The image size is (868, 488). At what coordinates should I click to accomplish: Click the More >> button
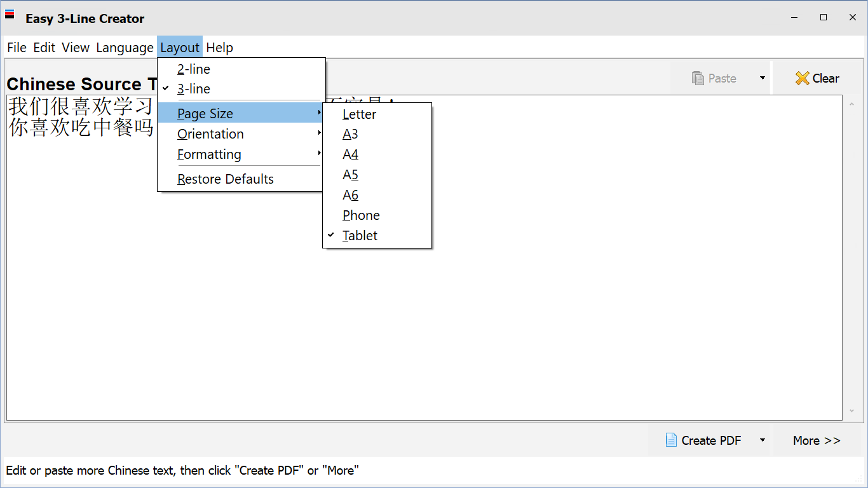coord(817,440)
